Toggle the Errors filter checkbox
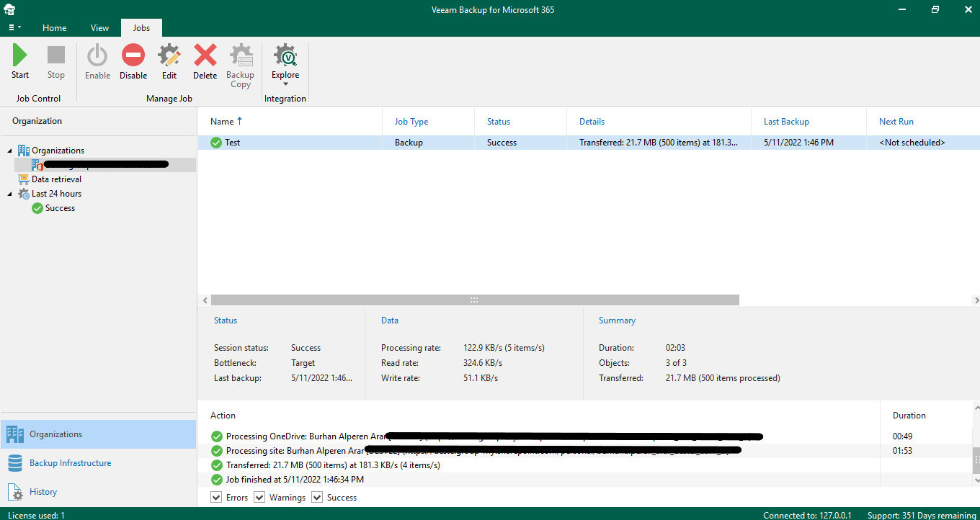Viewport: 980px width, 520px height. [x=216, y=498]
